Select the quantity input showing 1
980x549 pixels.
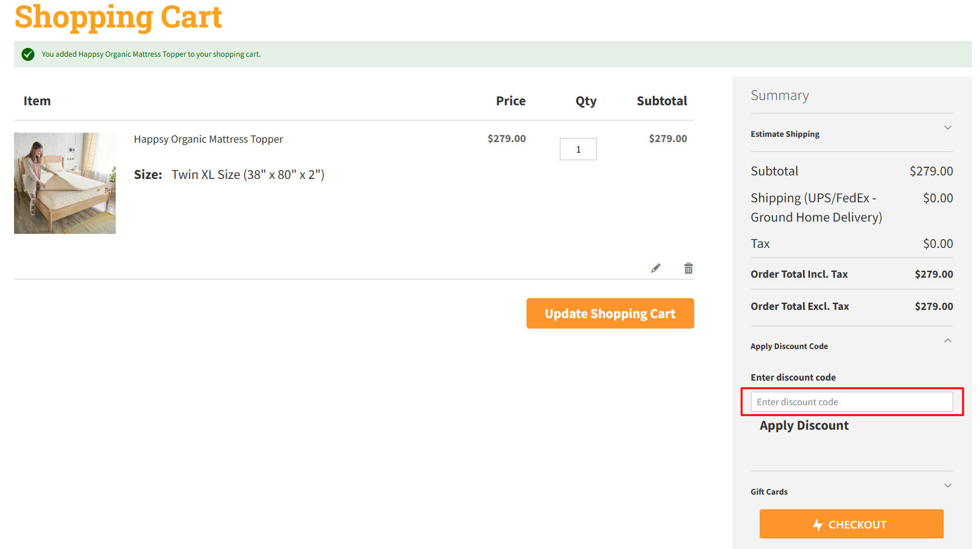click(578, 149)
